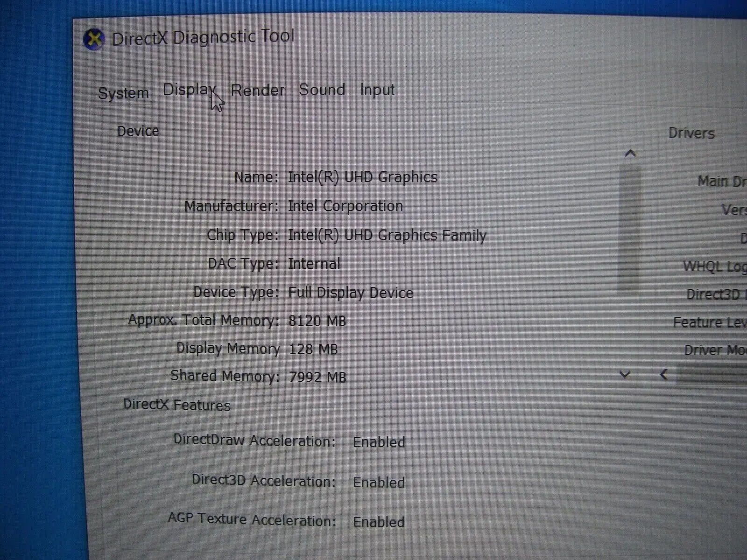Screen dimensions: 747x560
Task: Click the Chip Type: label
Action: (243, 235)
